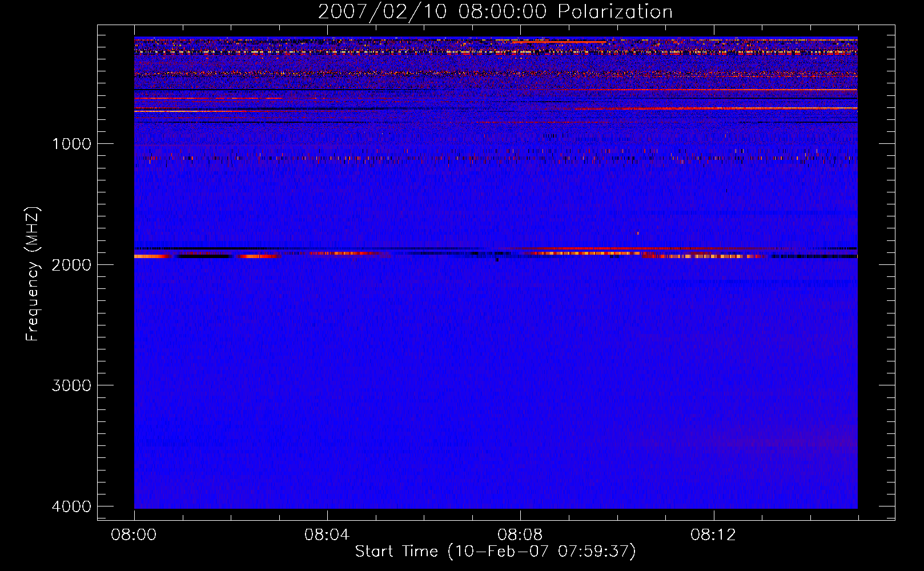Click the plot title '2007/02/10 08:00:00 Polarization'
Screen dimensions: 924x571
(495, 11)
